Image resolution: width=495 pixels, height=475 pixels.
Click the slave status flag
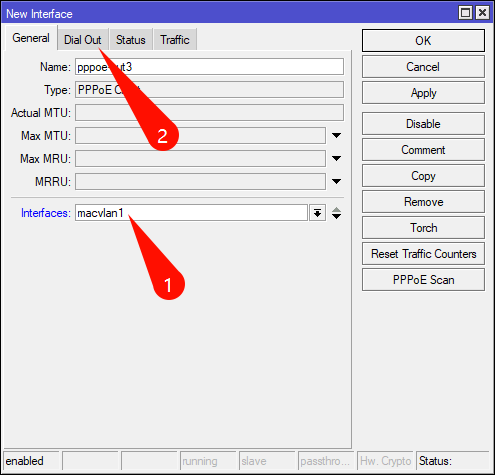267,461
